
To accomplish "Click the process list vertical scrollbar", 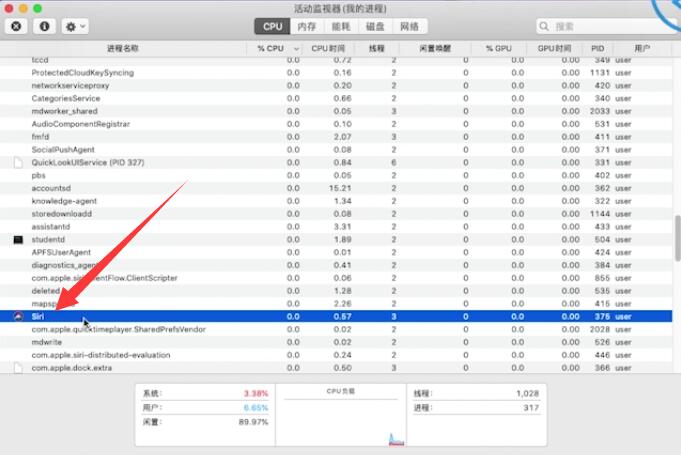I will tap(677, 238).
